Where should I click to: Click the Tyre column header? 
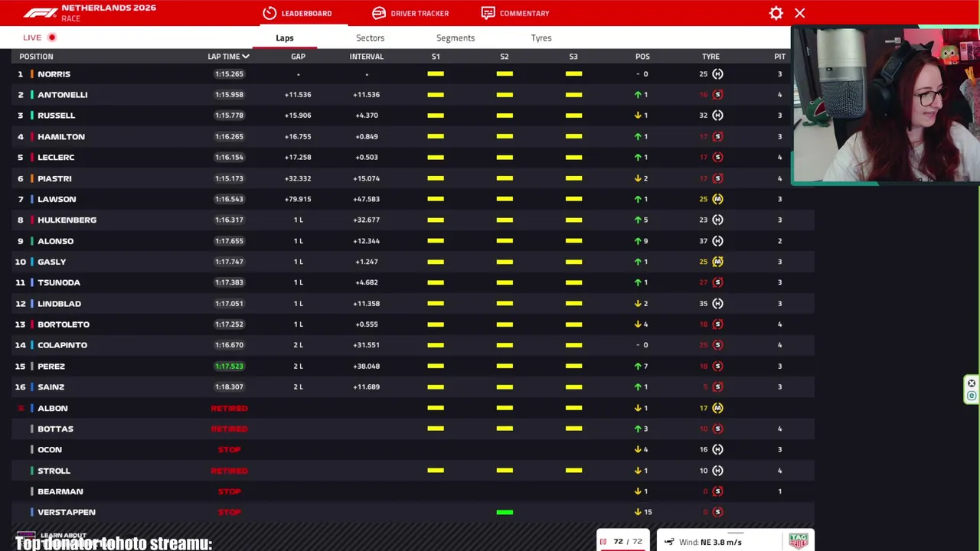[710, 57]
